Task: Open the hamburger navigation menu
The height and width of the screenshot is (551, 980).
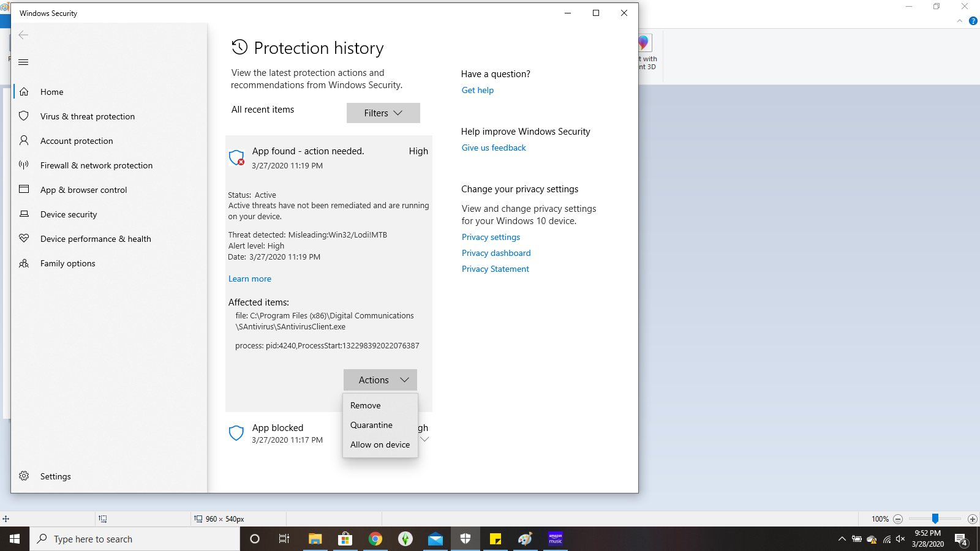Action: [x=23, y=62]
